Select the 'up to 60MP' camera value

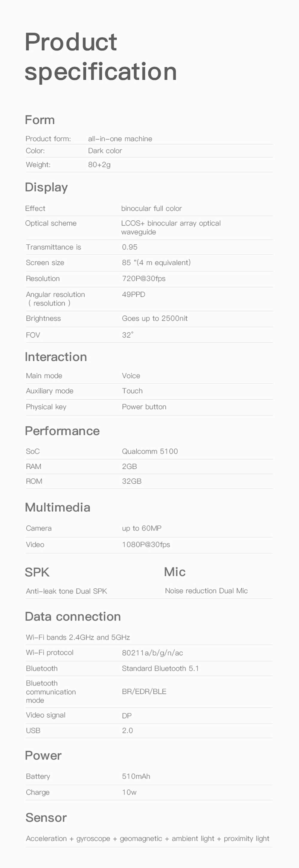[142, 528]
